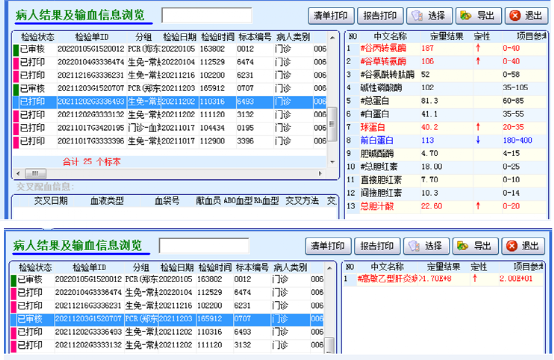The width and height of the screenshot is (554, 360).
Task: Select the 总蛋白 81.3 result row
Action: click(446, 101)
